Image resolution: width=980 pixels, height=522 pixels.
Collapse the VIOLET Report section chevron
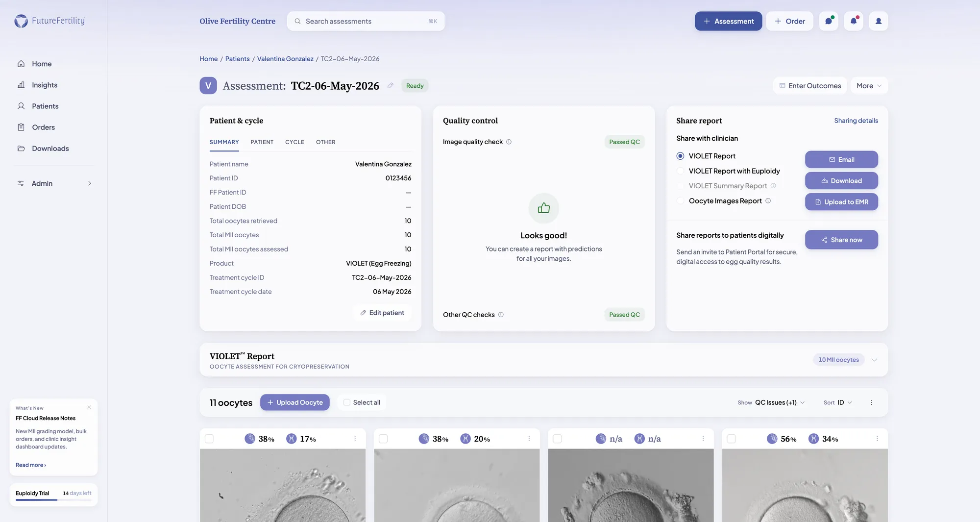(x=875, y=360)
